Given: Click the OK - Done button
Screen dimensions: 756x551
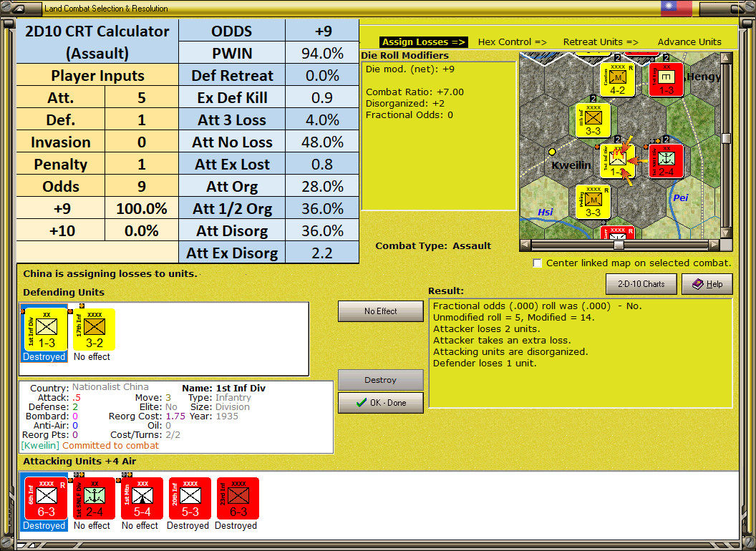Looking at the screenshot, I should point(380,403).
